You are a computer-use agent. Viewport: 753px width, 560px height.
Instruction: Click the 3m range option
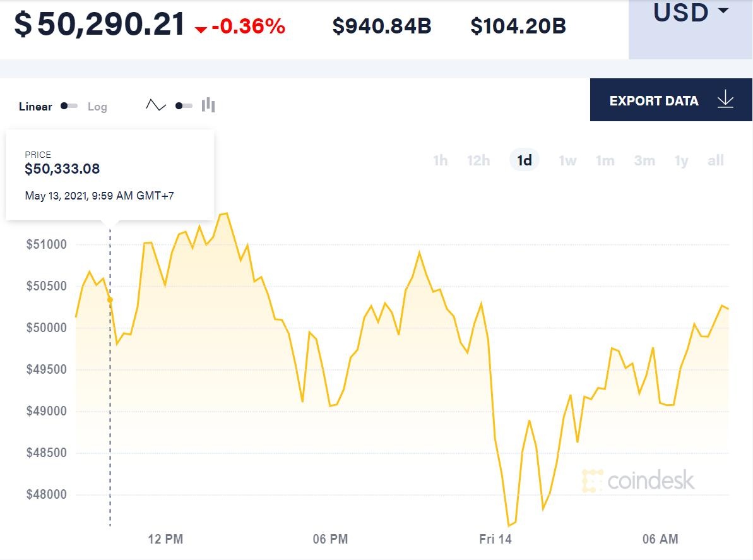tap(644, 160)
